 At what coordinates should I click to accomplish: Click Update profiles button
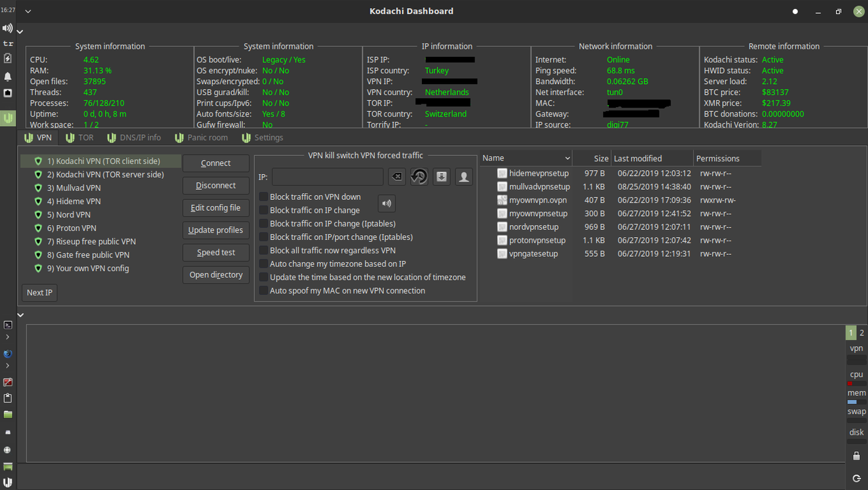[x=216, y=230]
